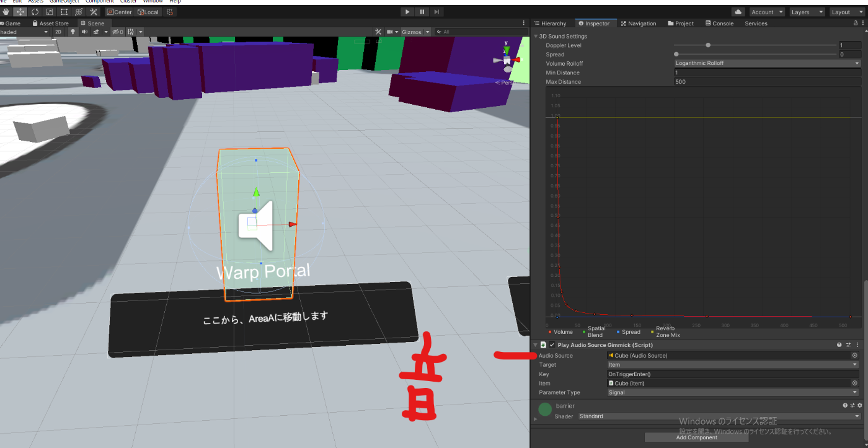Expand barrier material properties
The height and width of the screenshot is (448, 868).
(x=534, y=419)
